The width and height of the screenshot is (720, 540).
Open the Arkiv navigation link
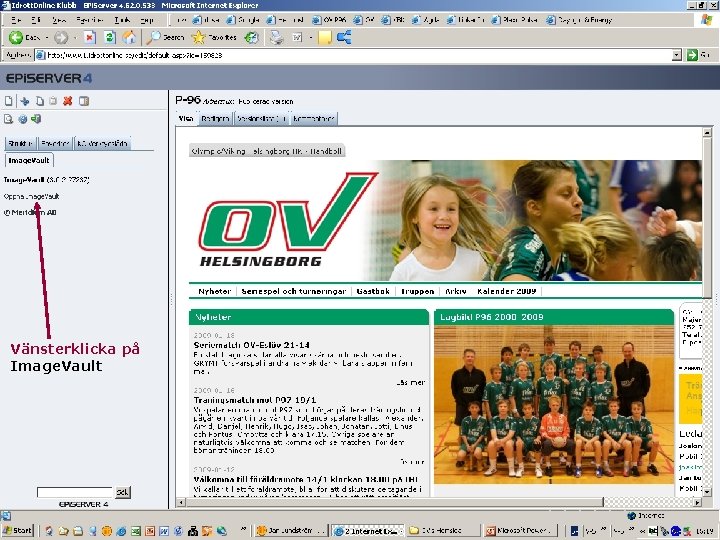(456, 291)
